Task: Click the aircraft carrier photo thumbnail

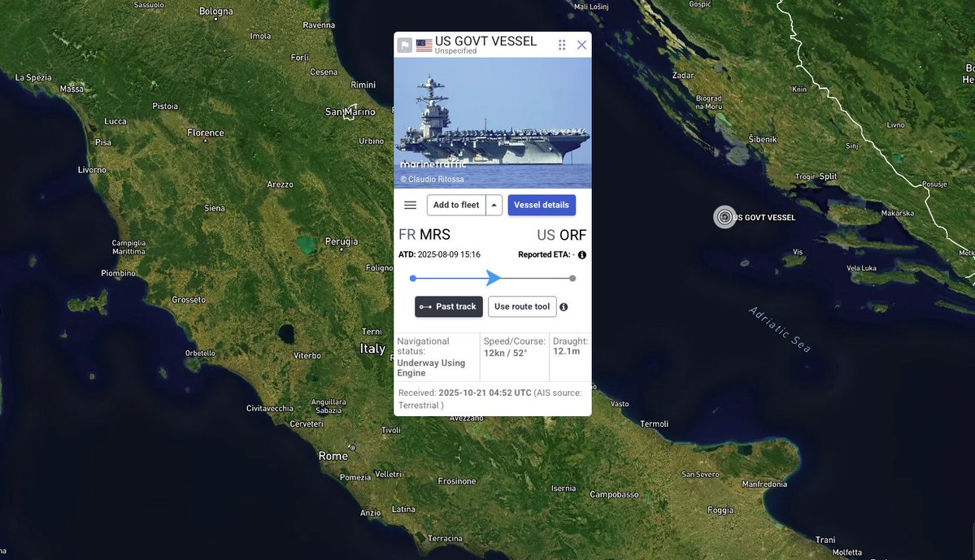Action: [x=493, y=123]
